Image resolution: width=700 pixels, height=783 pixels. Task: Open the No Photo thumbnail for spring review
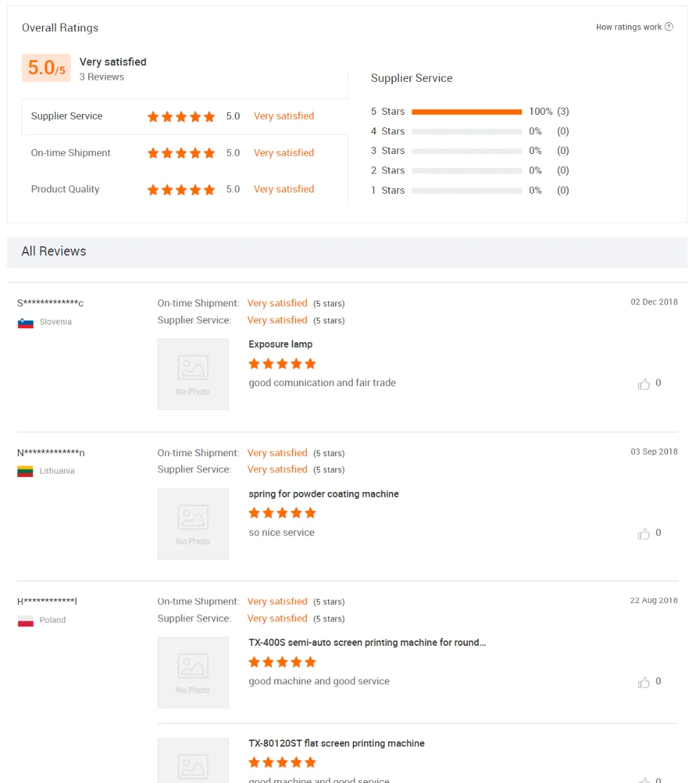[193, 524]
